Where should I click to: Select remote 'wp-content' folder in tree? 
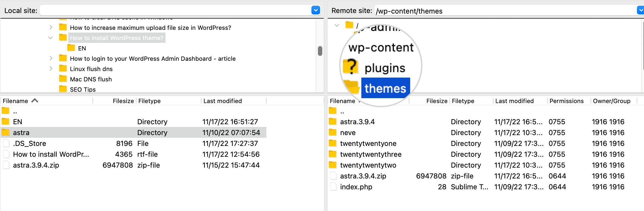click(381, 47)
